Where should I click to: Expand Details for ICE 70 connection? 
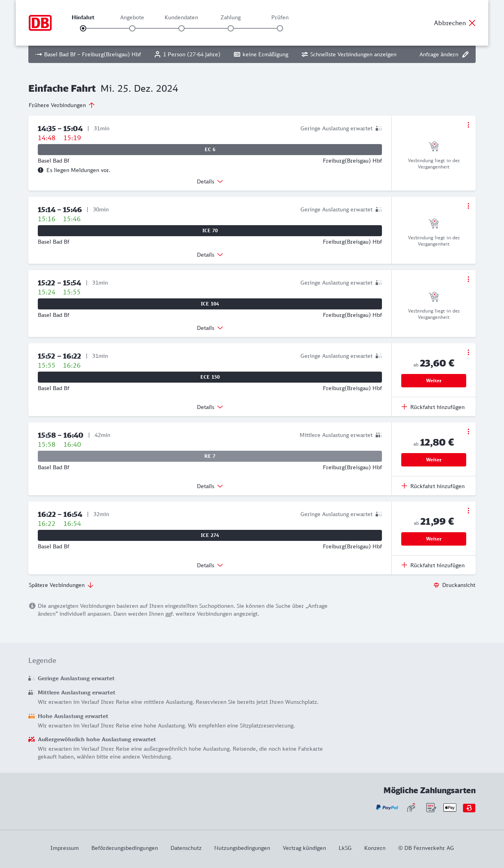pos(210,255)
